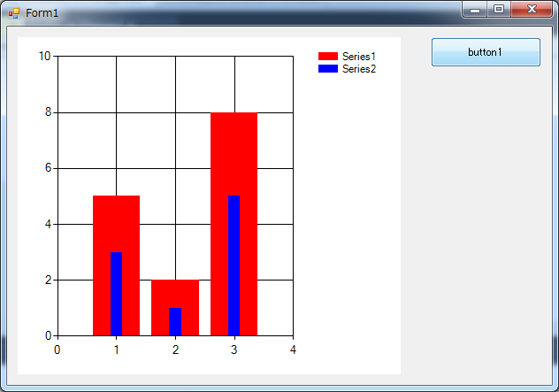This screenshot has height=392, width=559.
Task: Select the Series1 legend label
Action: click(x=359, y=56)
